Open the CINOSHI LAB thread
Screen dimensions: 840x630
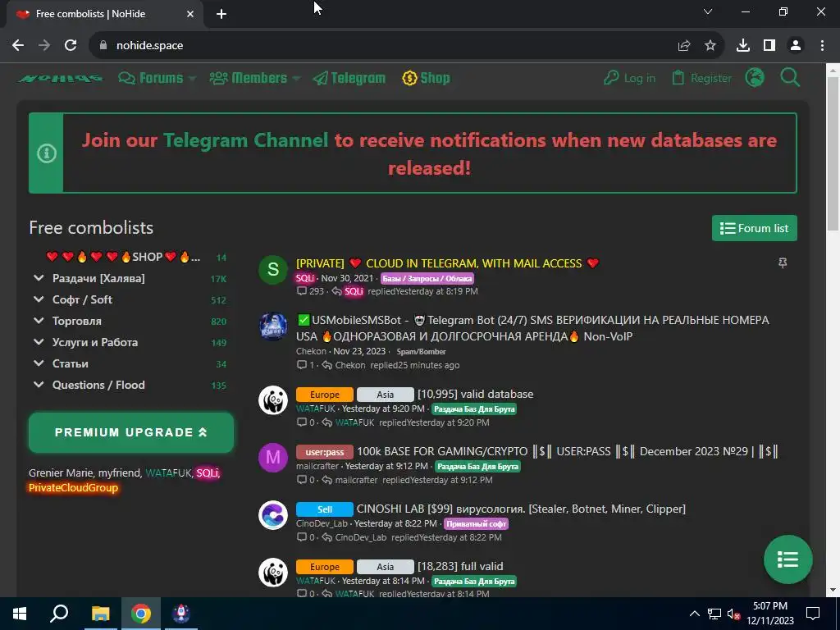point(521,509)
